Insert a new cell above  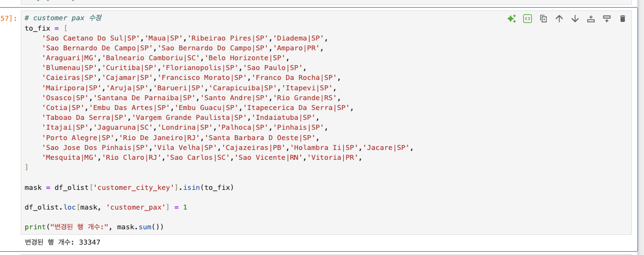pos(590,19)
